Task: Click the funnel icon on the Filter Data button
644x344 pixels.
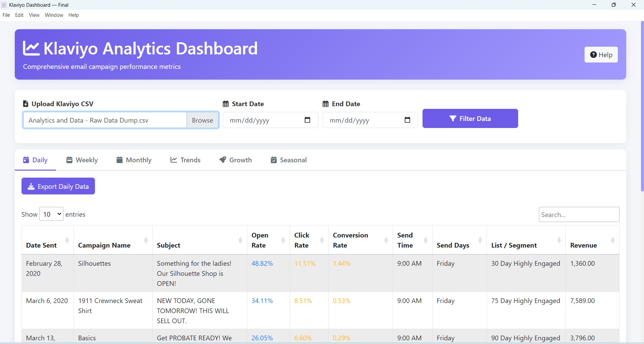Action: click(453, 118)
